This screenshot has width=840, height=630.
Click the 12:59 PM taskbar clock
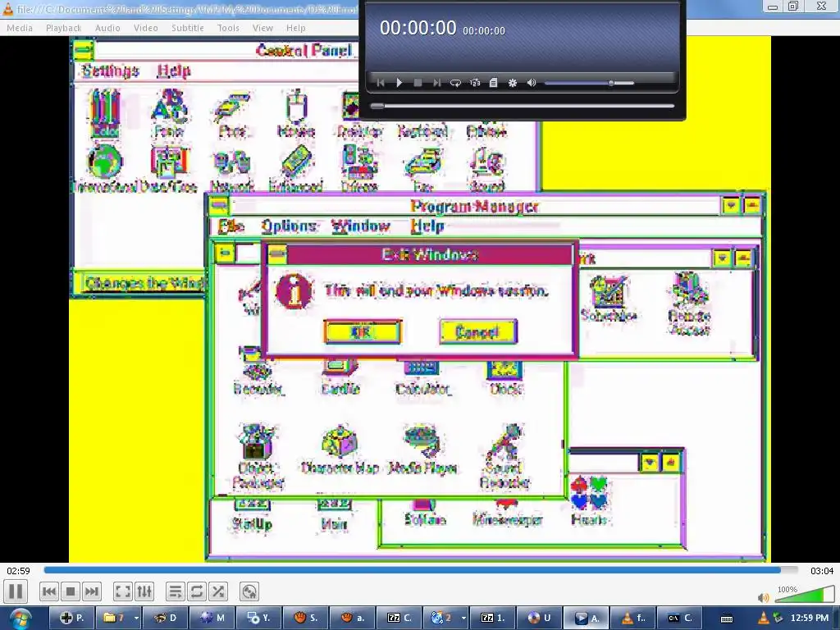coord(810,619)
